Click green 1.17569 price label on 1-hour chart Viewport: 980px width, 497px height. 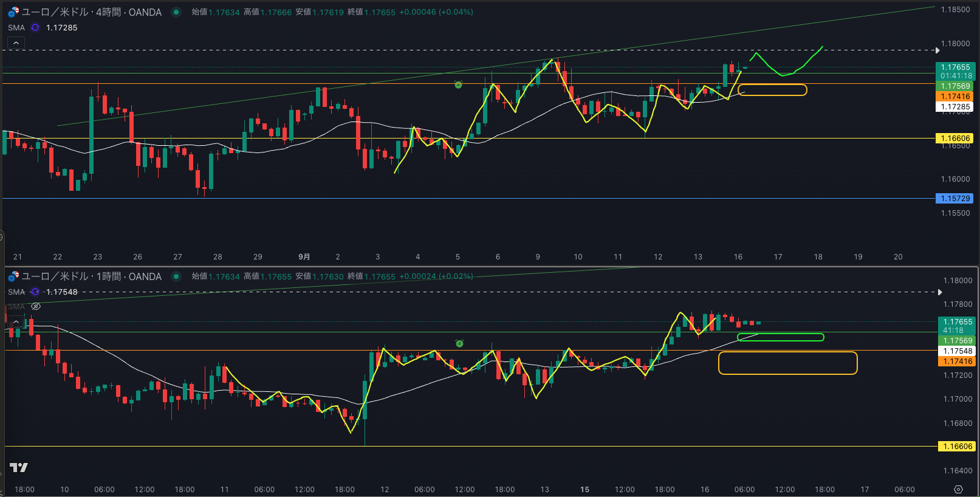pyautogui.click(x=958, y=341)
